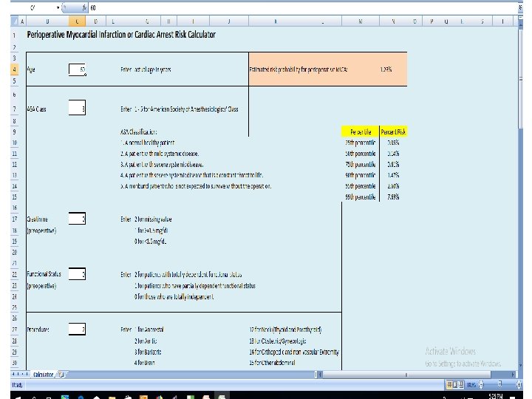
Task: Click the Ready status bar indicator
Action: click(17, 385)
